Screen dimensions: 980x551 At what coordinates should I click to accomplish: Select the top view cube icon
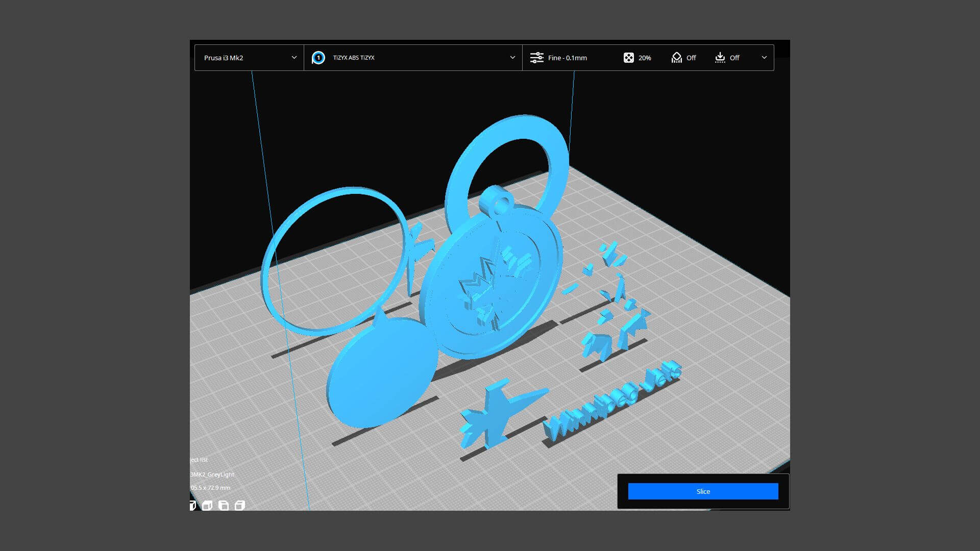224,506
